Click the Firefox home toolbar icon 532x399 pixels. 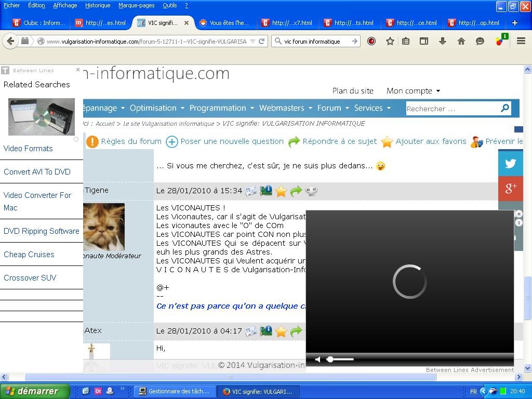pos(461,42)
